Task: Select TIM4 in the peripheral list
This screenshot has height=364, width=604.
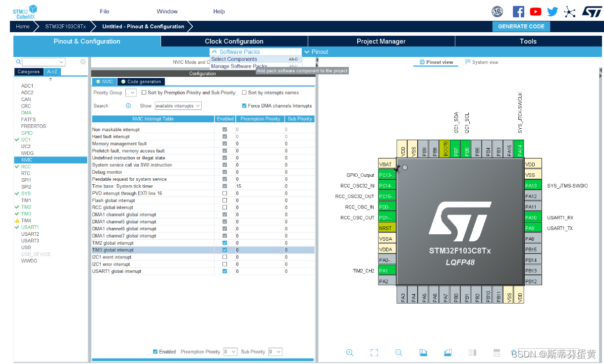Action: (x=26, y=220)
